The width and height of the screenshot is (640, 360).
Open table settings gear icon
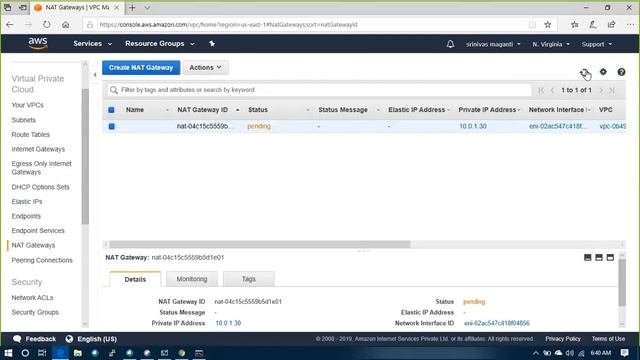click(603, 72)
